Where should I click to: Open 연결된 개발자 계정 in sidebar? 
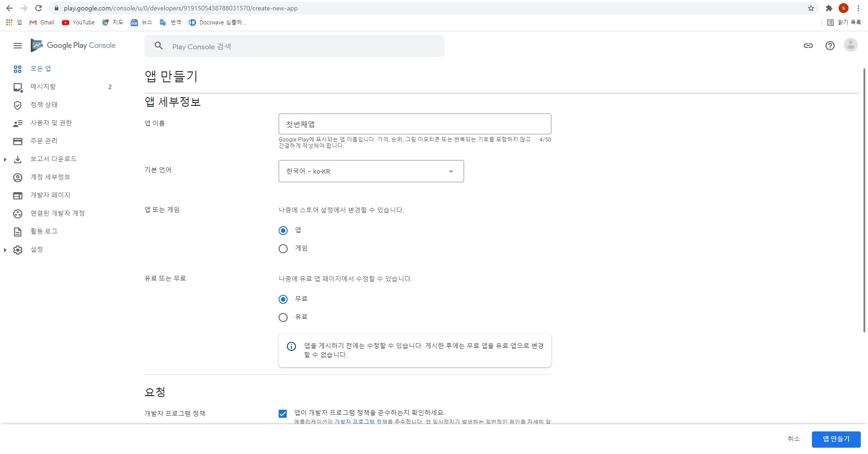(x=57, y=213)
